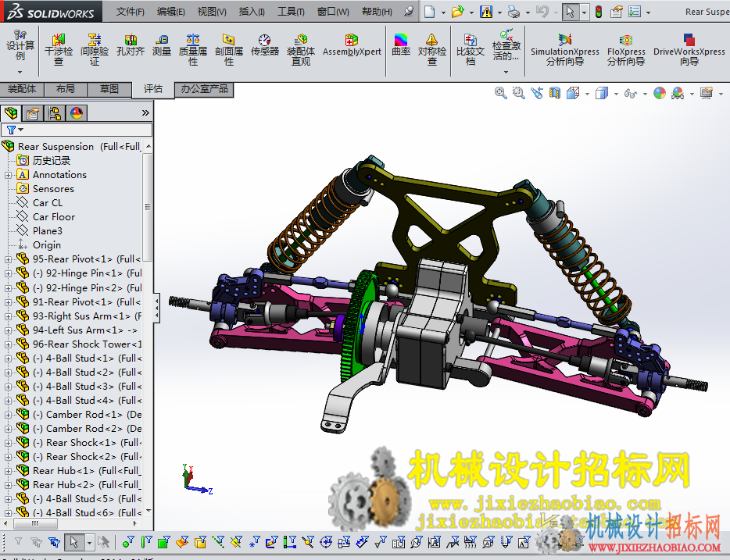Open the FeatureManager design tree tab
Viewport: 730px width, 560px height.
point(11,113)
